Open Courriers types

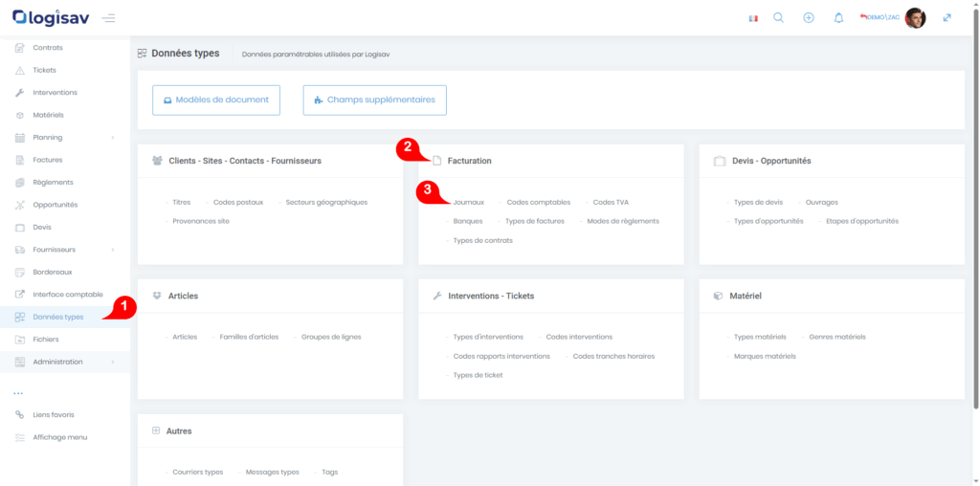(x=197, y=473)
